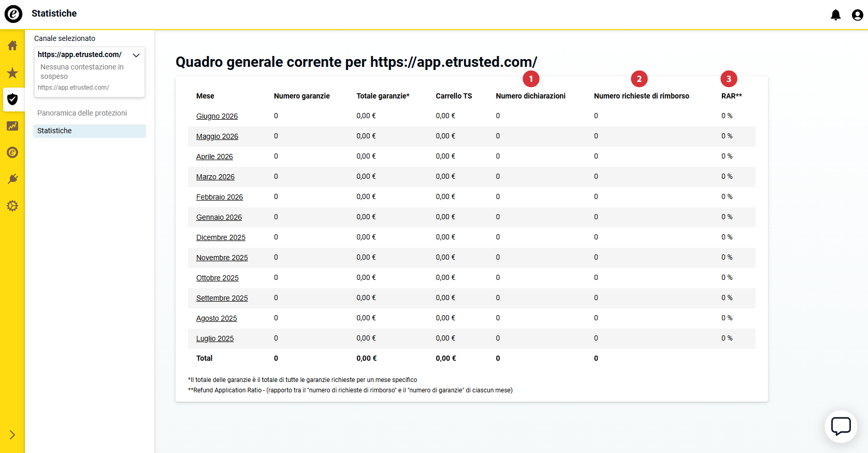Screen dimensions: 868x453
Task: Click the Numero garanzie column header
Action: click(x=302, y=96)
